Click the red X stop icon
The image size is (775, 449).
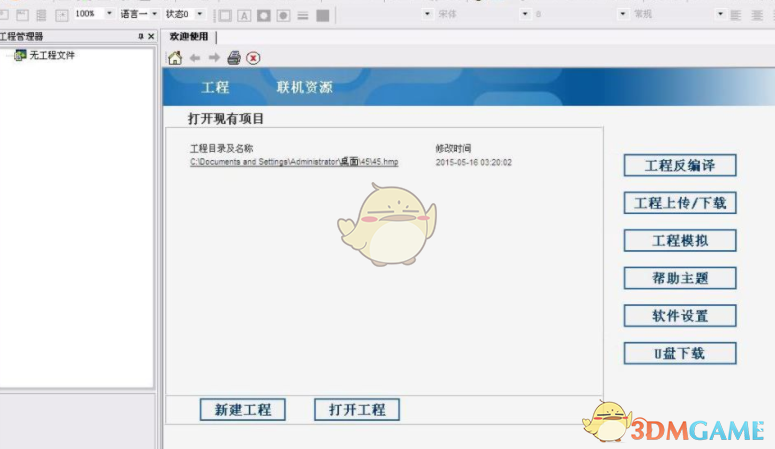[x=253, y=58]
